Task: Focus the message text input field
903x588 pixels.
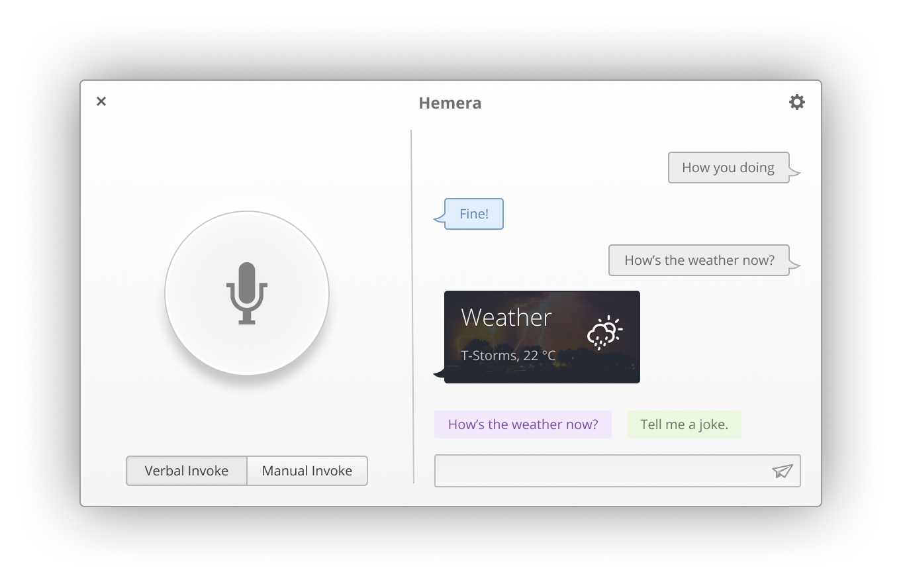Action: coord(618,471)
